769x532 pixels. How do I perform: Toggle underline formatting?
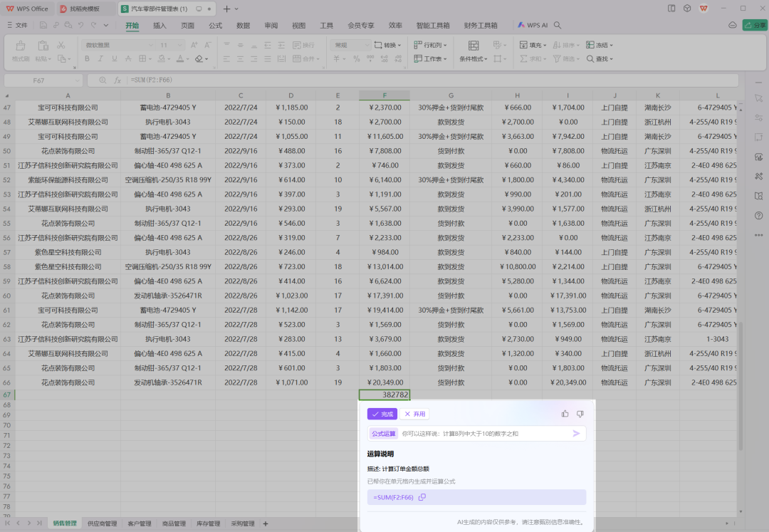[114, 58]
